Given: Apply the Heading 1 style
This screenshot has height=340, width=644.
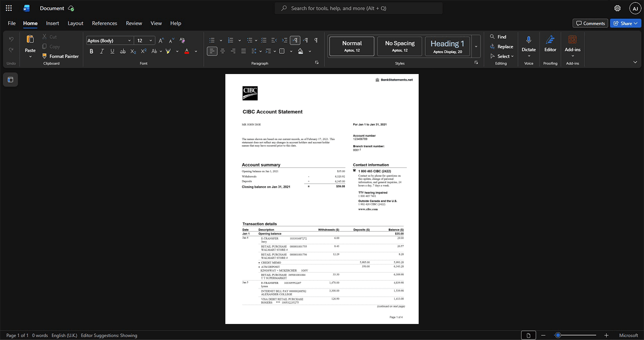Looking at the screenshot, I should (x=447, y=46).
